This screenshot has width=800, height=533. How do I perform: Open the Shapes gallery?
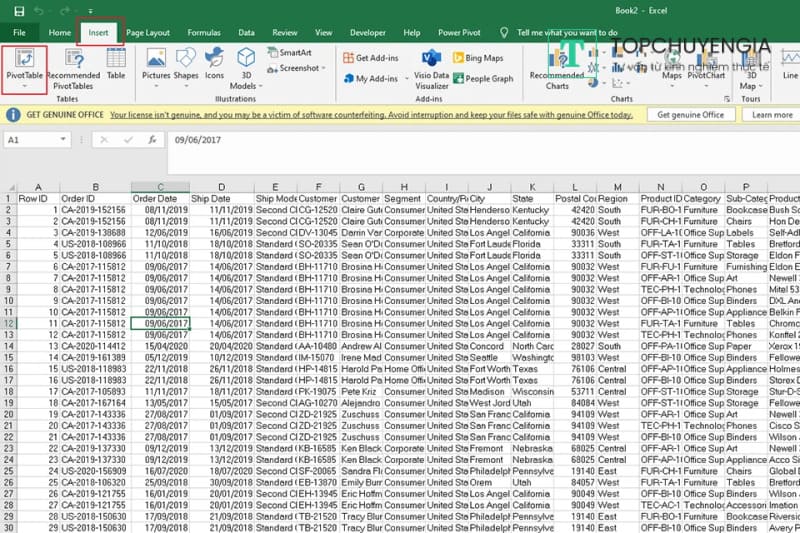[x=186, y=62]
